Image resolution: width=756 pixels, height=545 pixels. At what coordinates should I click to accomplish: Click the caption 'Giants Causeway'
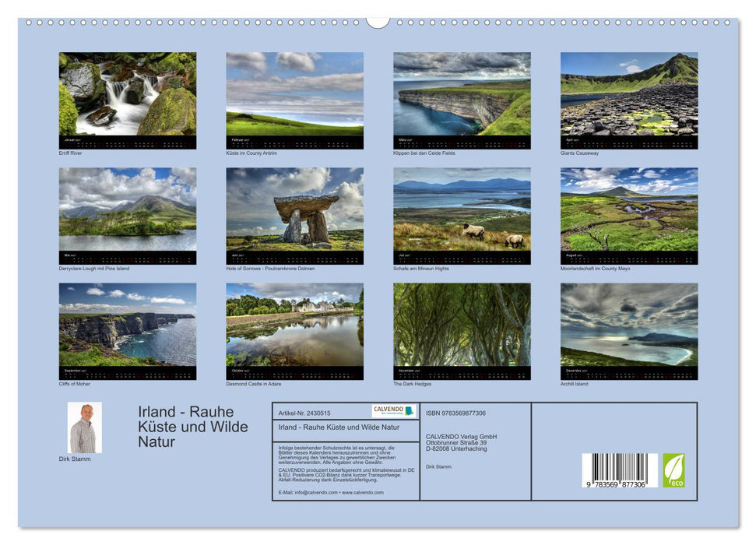point(579,153)
